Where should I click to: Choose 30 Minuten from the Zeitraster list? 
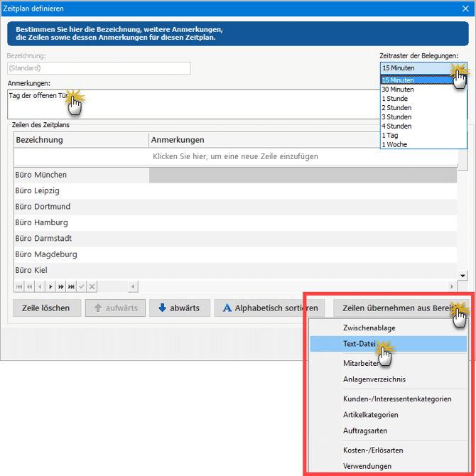click(399, 90)
